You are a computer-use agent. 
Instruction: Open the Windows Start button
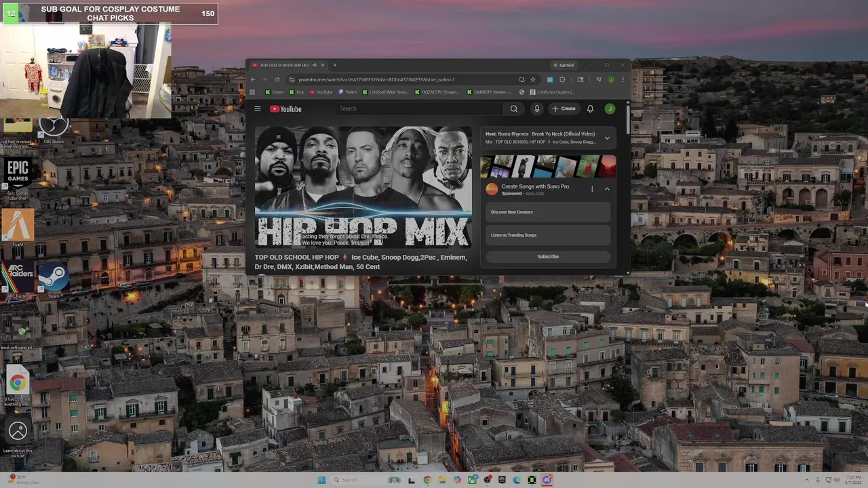coord(321,480)
